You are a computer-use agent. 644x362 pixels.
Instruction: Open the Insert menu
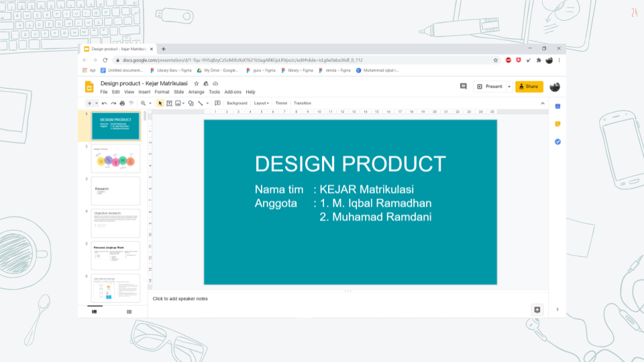click(x=144, y=92)
